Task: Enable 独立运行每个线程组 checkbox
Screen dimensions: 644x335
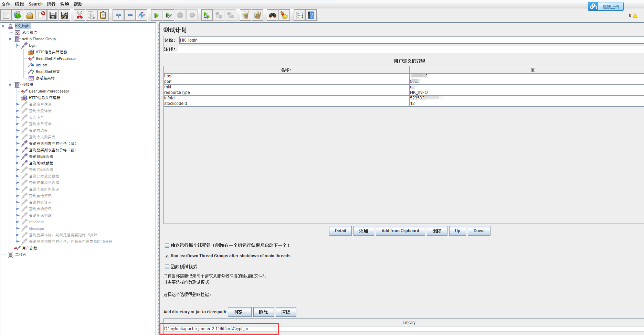Action: [167, 245]
